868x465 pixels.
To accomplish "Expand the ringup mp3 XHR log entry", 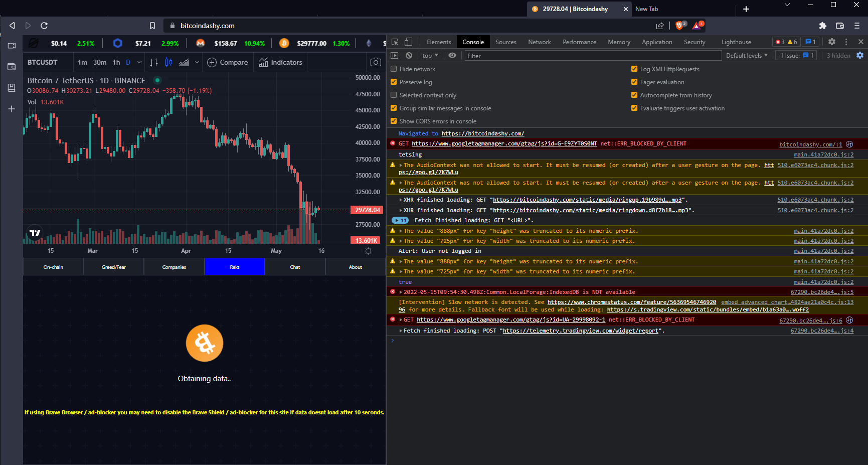I will point(401,200).
